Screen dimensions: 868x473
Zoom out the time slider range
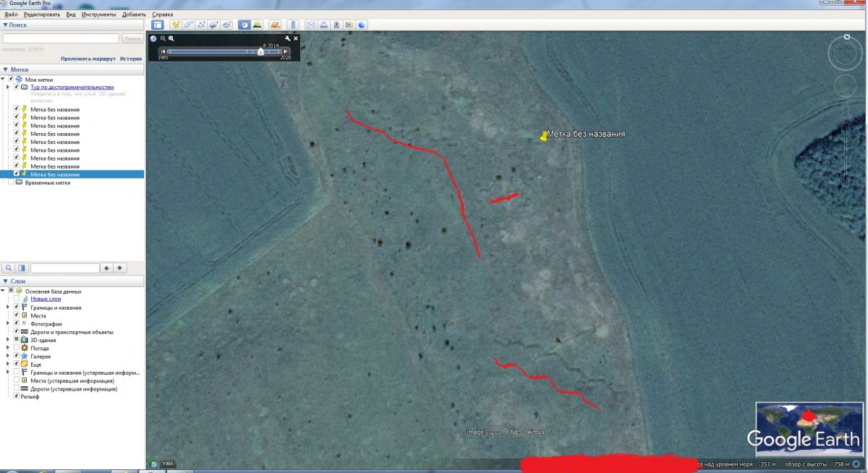tap(163, 38)
